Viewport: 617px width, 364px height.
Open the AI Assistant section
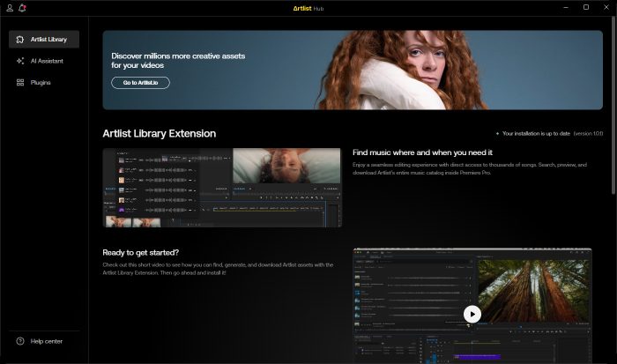44,61
